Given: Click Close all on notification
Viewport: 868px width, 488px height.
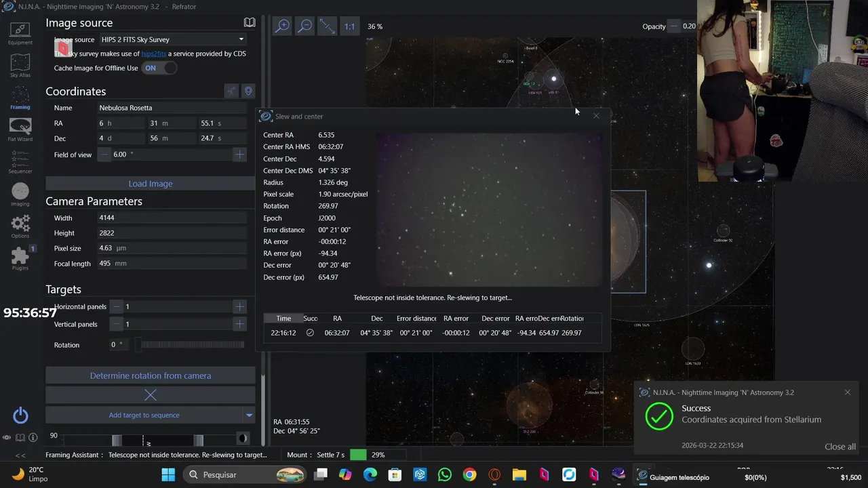Looking at the screenshot, I should (x=840, y=447).
